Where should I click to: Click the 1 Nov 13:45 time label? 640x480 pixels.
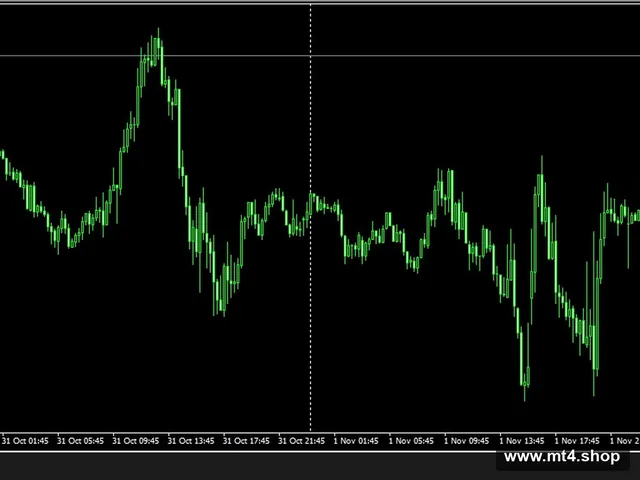point(522,441)
